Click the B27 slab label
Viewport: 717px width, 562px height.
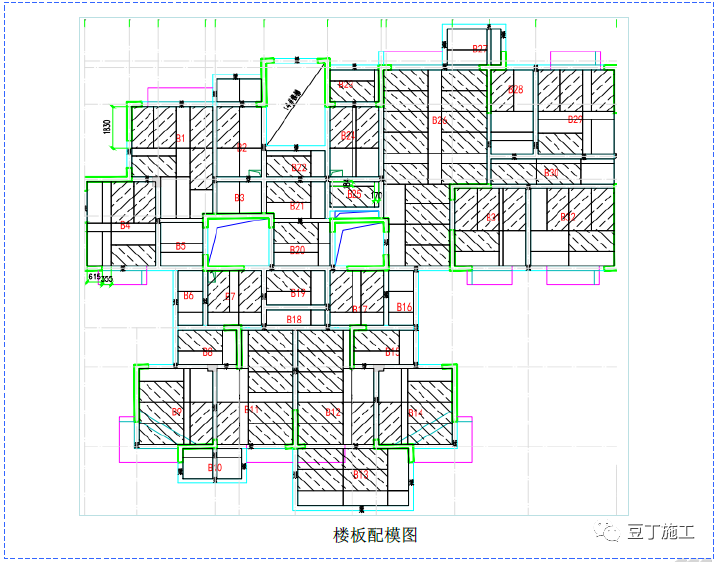tap(480, 48)
